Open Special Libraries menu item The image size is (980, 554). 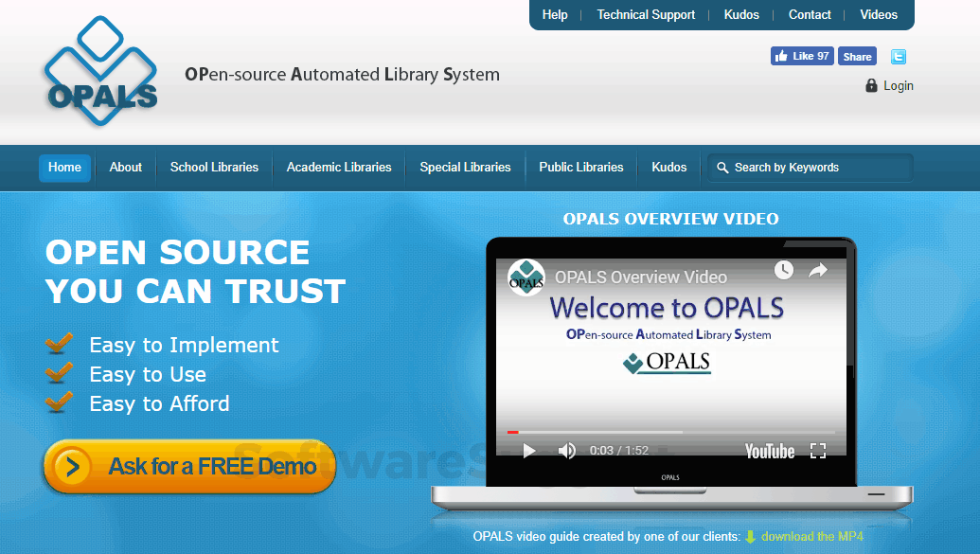click(x=465, y=168)
